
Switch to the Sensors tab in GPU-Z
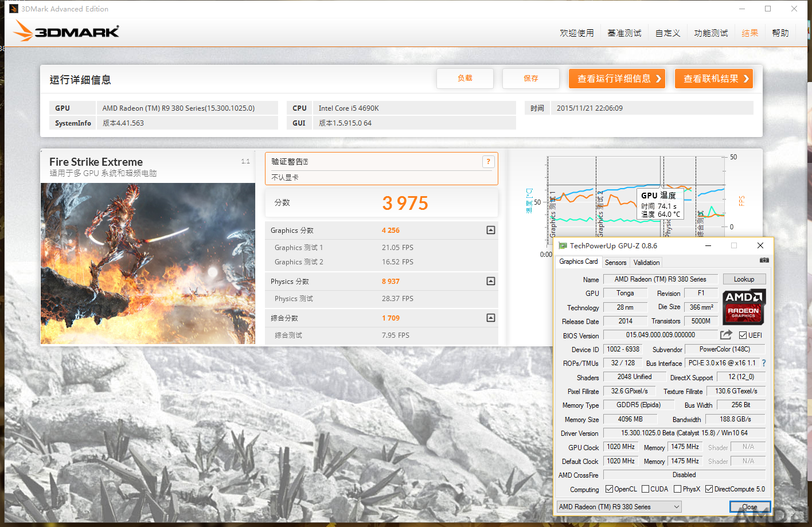[615, 263]
